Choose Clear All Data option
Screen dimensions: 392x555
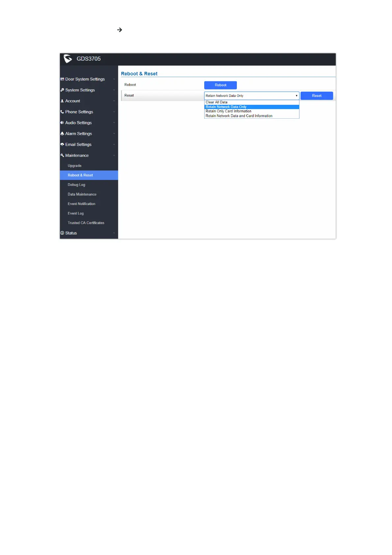pos(252,102)
